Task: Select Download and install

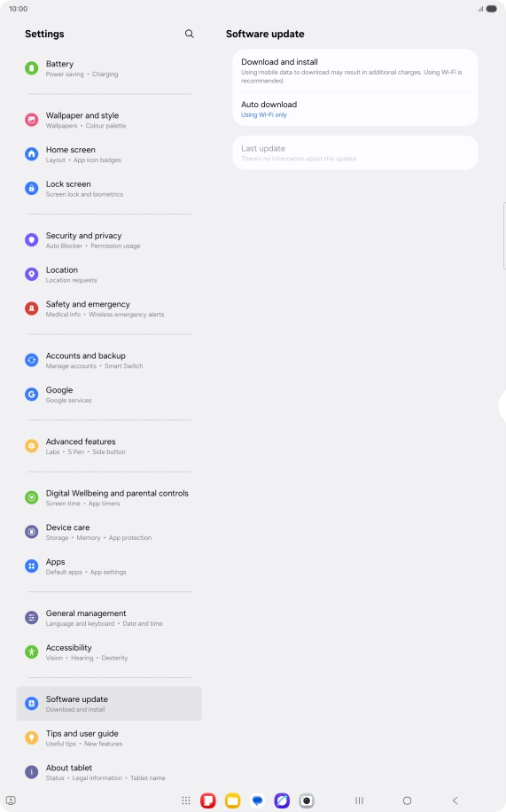Action: click(x=355, y=71)
